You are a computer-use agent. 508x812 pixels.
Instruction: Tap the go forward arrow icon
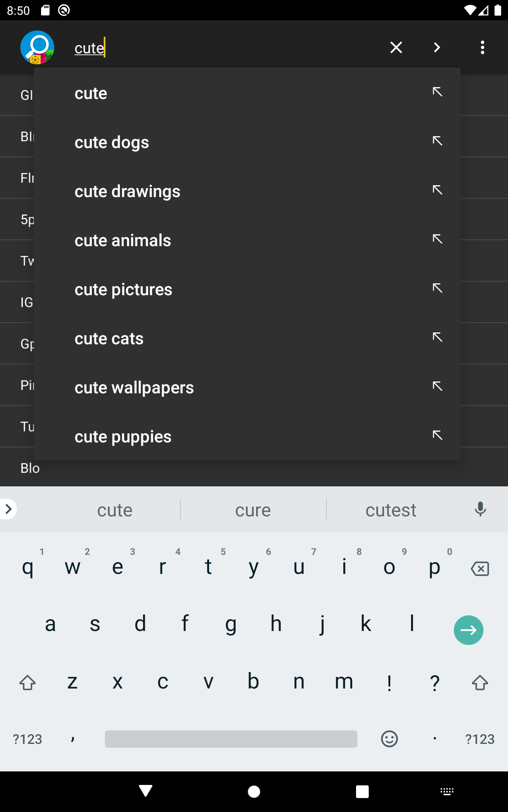click(437, 47)
